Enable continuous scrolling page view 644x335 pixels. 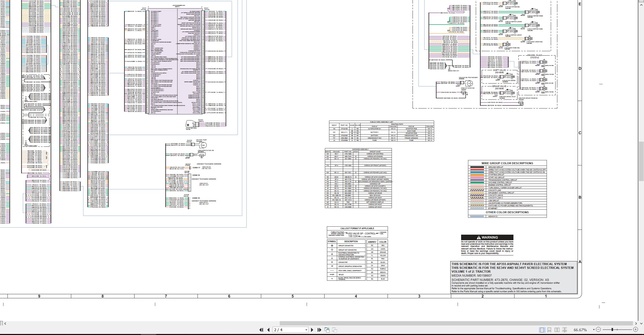[549, 330]
